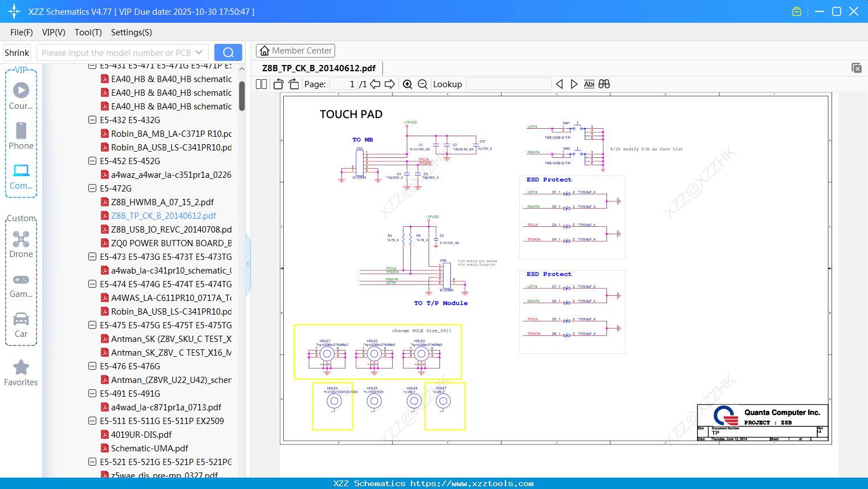Screen dimensions: 868x489
Task: Collapse the E5-476 E5-476G node
Action: pyautogui.click(x=92, y=366)
